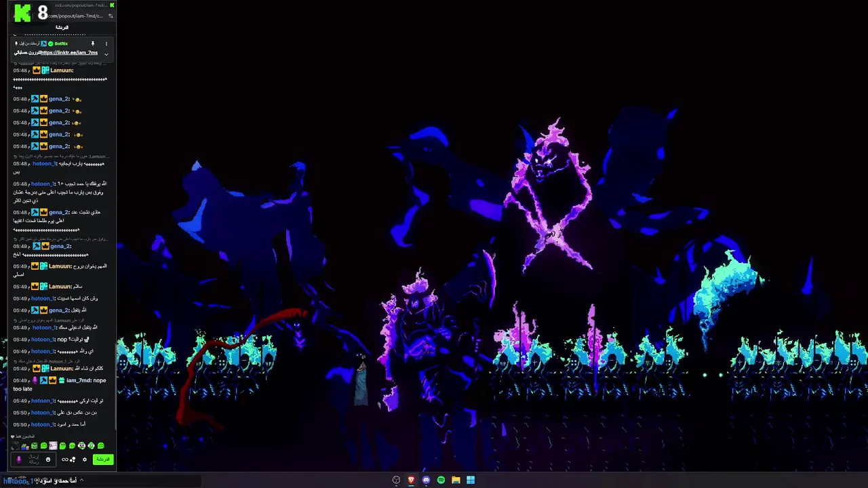Open Spotify from the taskbar
Screen dimensions: 868x488
(441, 480)
